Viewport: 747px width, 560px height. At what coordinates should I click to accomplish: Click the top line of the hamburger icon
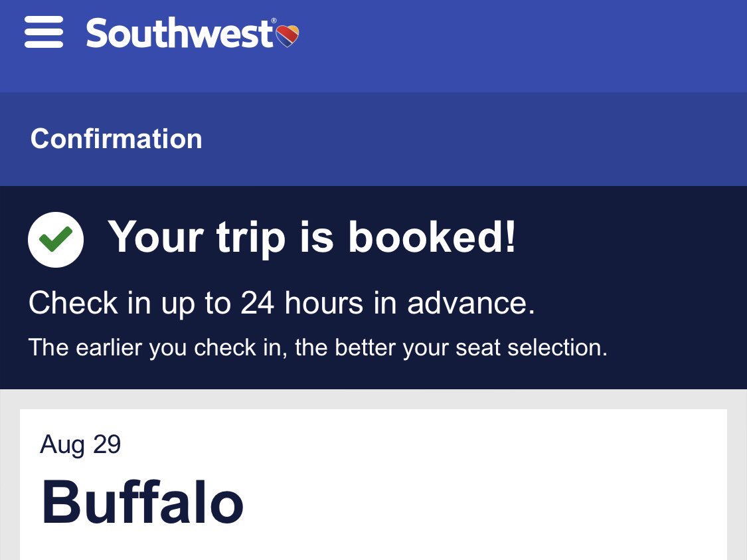tap(44, 19)
